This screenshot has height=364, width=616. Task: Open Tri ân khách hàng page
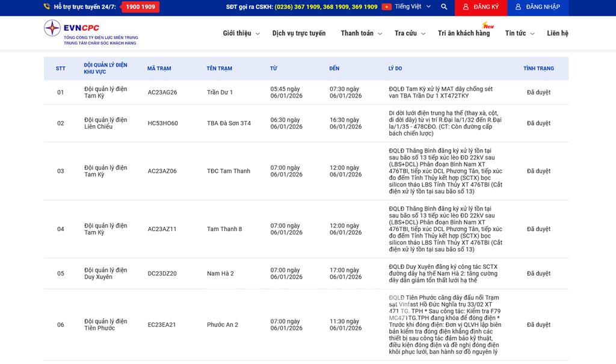click(x=464, y=33)
